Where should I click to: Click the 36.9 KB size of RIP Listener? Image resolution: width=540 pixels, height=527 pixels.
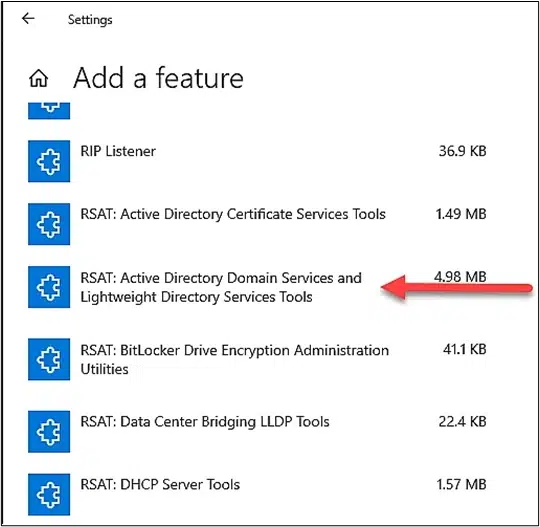point(463,151)
